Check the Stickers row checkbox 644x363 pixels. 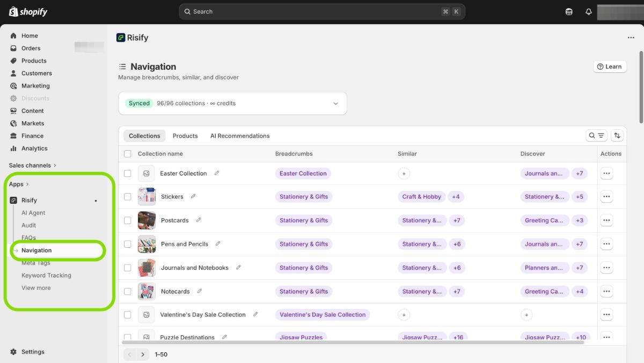[x=128, y=197]
